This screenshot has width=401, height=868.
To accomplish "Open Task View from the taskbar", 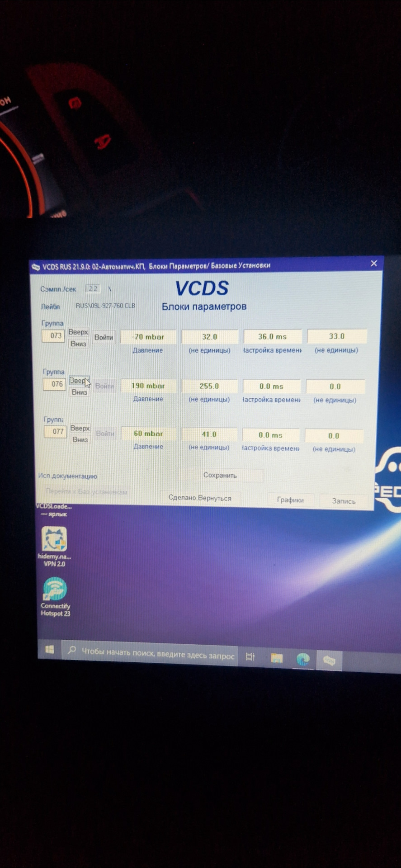I will point(250,657).
